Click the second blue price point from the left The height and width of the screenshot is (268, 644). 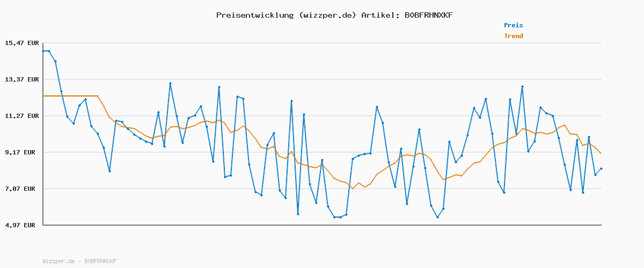(x=49, y=51)
